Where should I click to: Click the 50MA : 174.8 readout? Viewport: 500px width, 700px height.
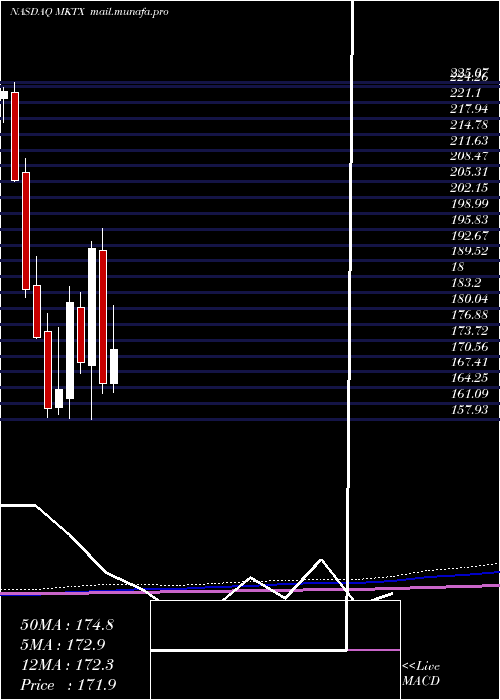67,625
